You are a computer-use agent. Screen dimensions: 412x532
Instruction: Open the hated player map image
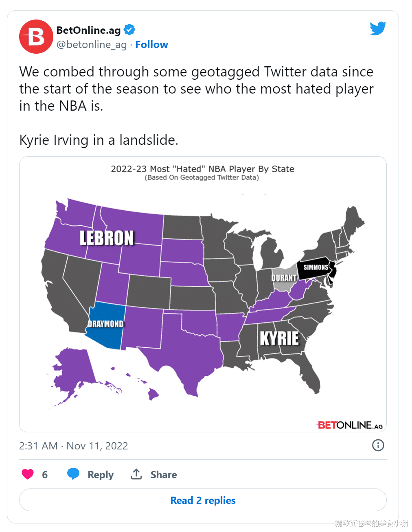point(203,294)
